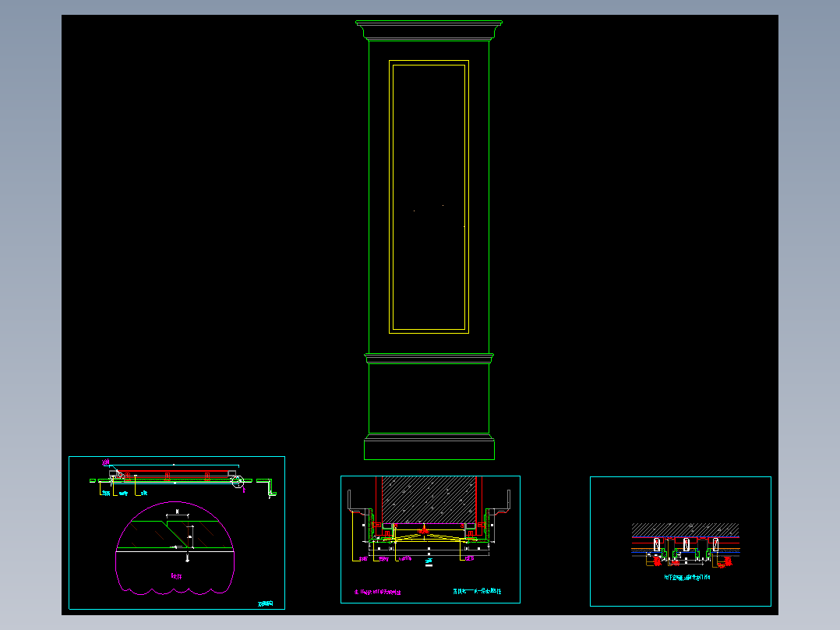Click the pilaster's top cornice molding
This screenshot has height=630, width=840.
coord(429,30)
